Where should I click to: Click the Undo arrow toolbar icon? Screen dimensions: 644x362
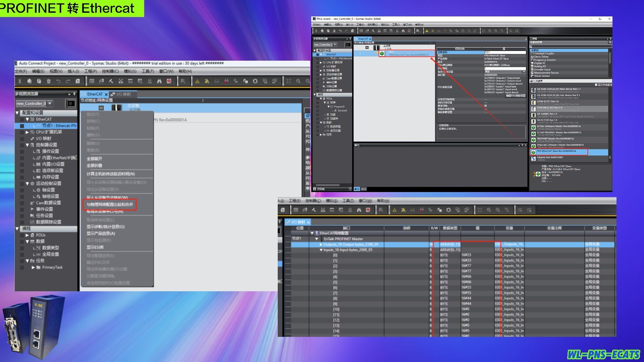[58, 81]
